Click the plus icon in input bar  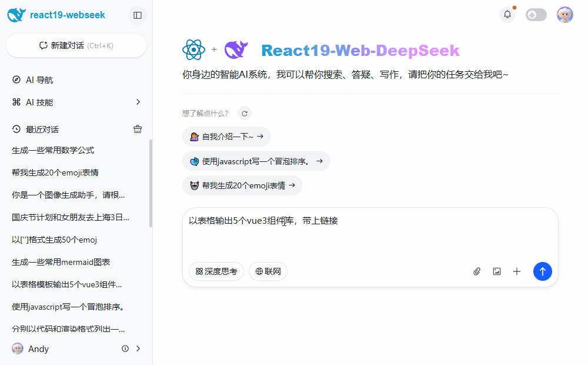[x=517, y=271]
